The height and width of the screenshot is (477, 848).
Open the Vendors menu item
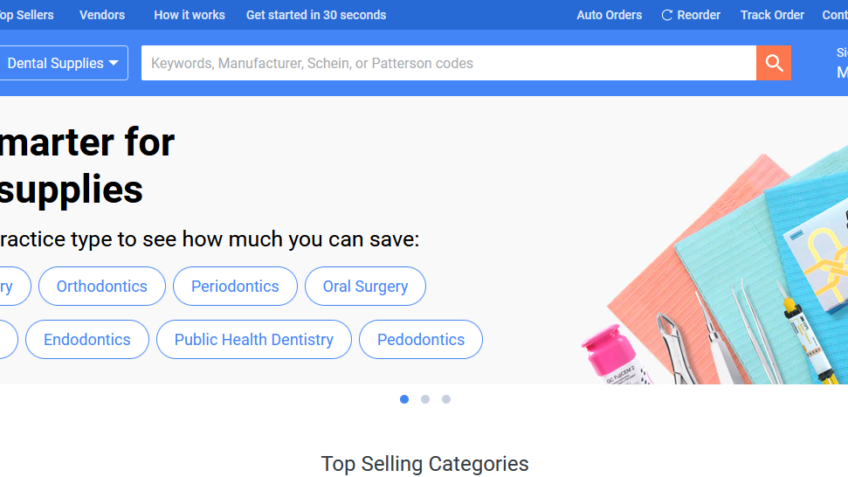(102, 15)
